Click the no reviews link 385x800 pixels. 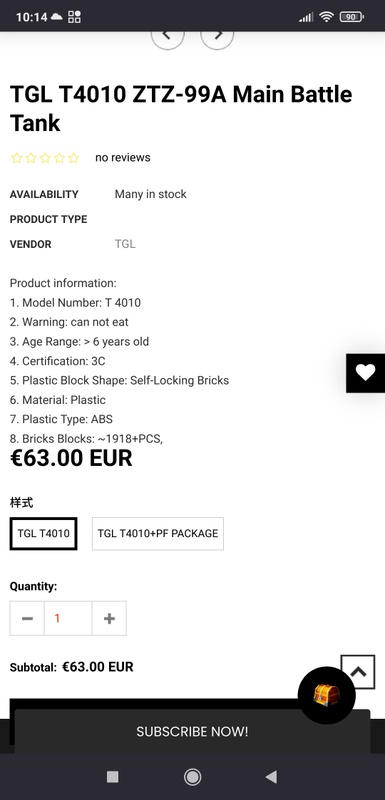click(x=123, y=158)
